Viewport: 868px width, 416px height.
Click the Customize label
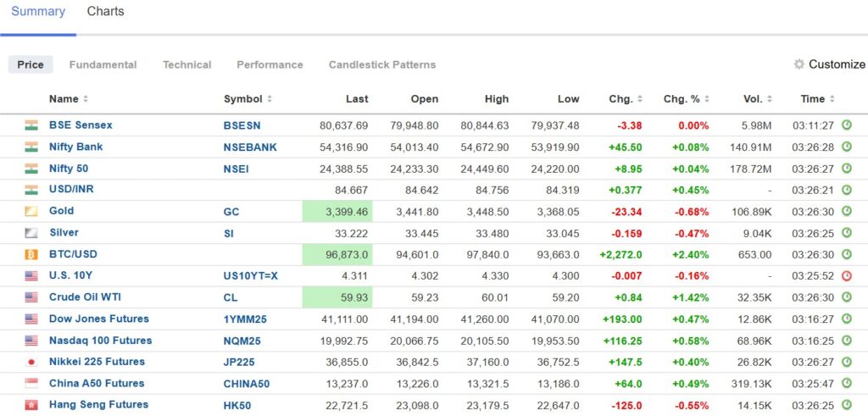click(837, 64)
